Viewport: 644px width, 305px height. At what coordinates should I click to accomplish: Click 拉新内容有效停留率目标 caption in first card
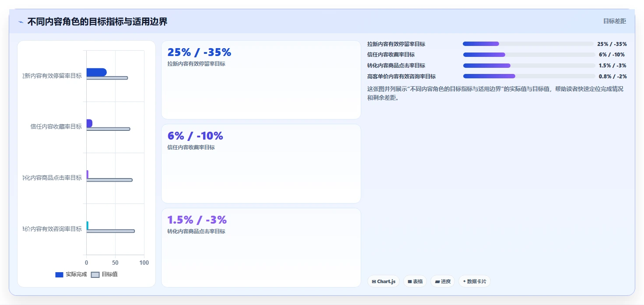pyautogui.click(x=196, y=64)
